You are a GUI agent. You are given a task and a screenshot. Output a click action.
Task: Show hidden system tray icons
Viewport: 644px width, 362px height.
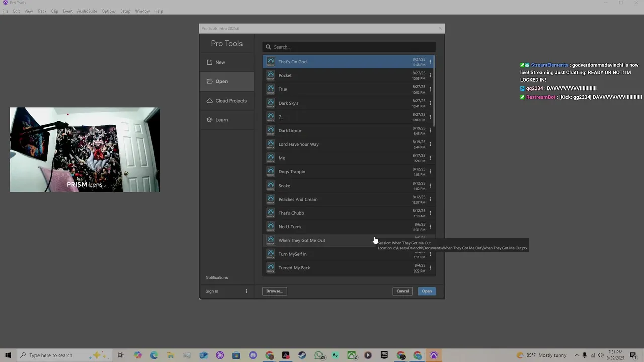coord(577,355)
